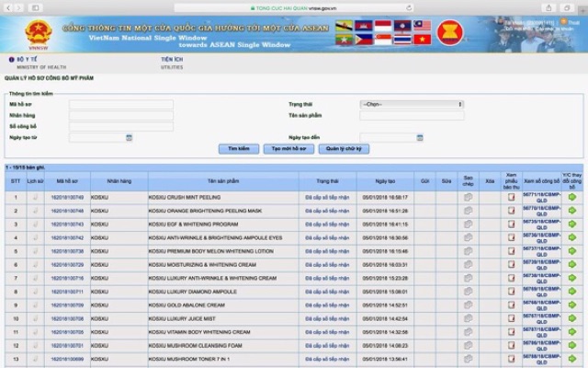
Task: Click the Tạo mới hồ sơ button
Action: pos(288,149)
